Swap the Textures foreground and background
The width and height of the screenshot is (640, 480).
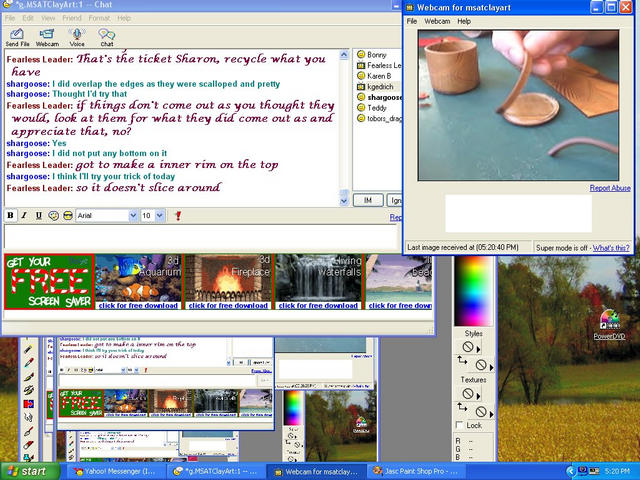[462, 407]
